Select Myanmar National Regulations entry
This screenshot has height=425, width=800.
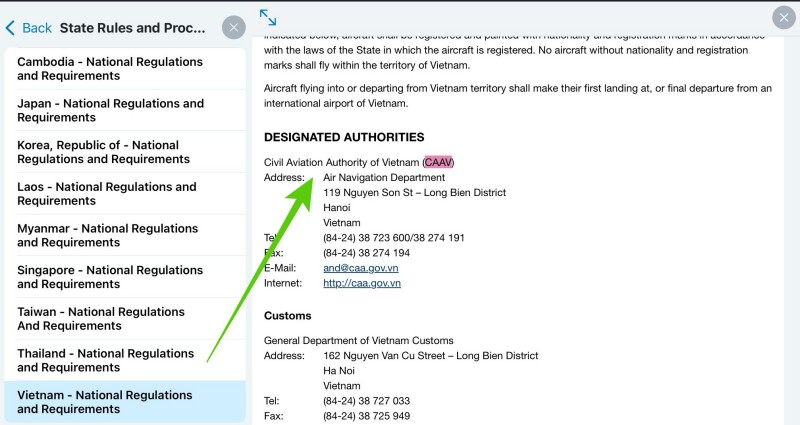(109, 235)
